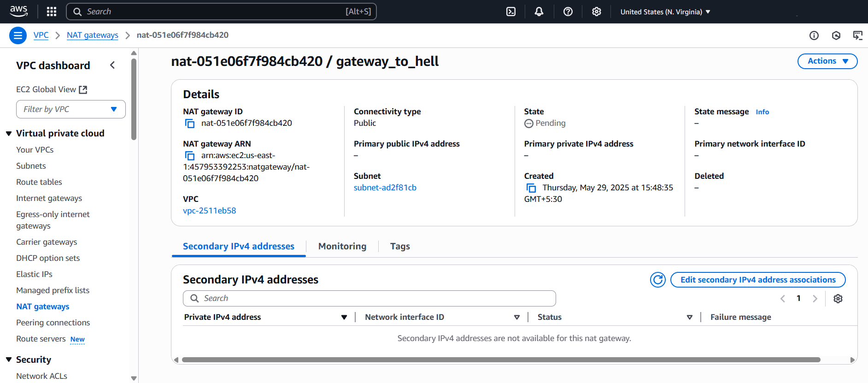The height and width of the screenshot is (383, 868).
Task: Refresh the secondary IPv4 addresses table
Action: 657,280
